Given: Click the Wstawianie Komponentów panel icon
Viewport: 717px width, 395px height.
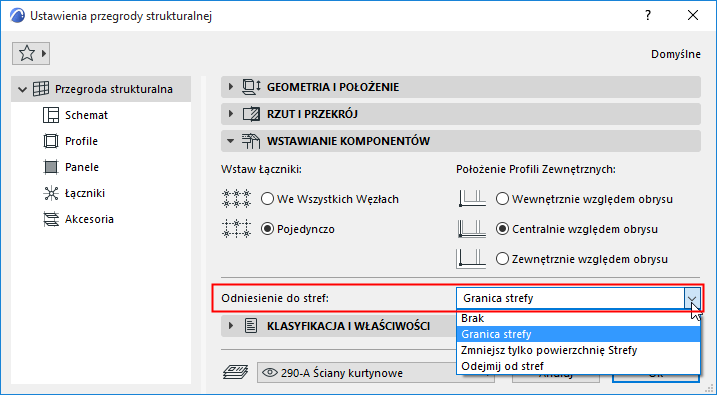Looking at the screenshot, I should (251, 141).
